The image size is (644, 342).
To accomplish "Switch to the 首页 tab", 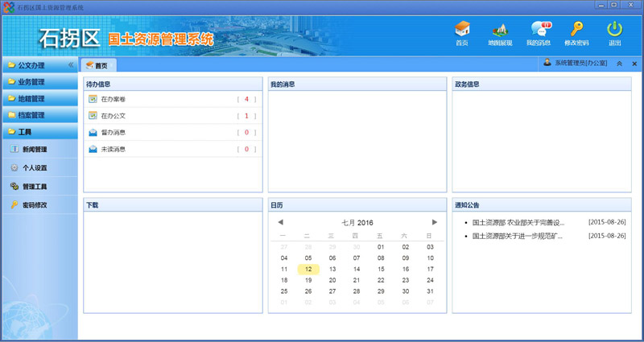I will [x=98, y=65].
